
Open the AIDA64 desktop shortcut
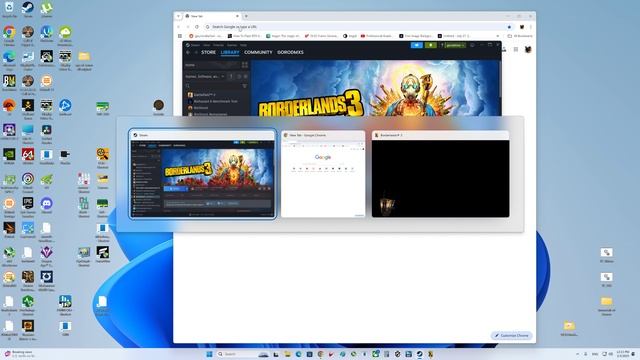[28, 157]
